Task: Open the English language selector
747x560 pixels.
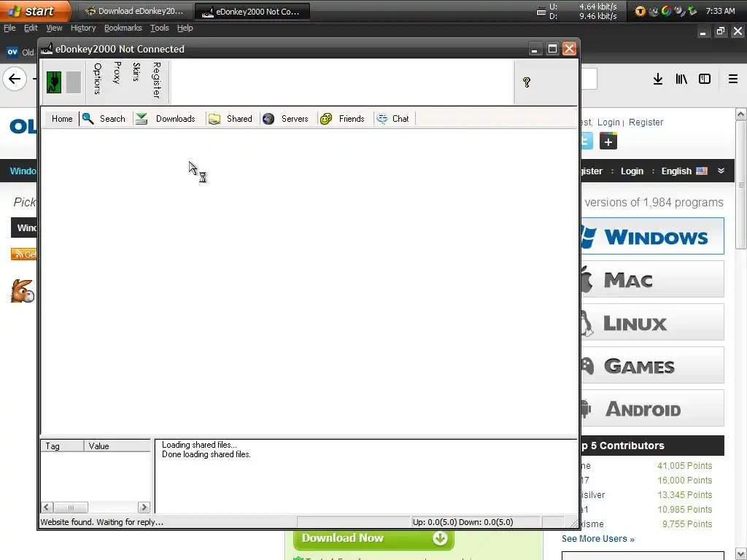Action: pyautogui.click(x=684, y=171)
